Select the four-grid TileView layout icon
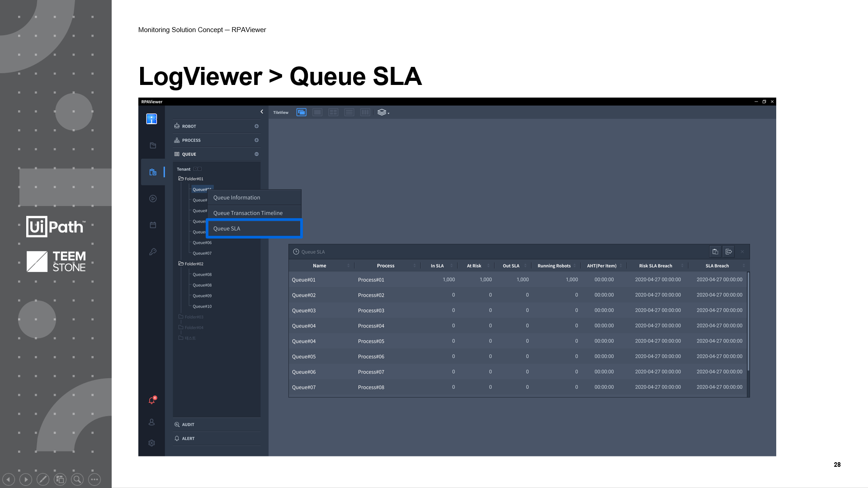868x488 pixels. click(333, 112)
